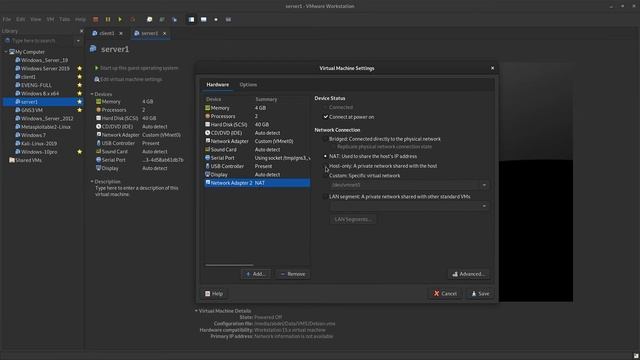Click the yellow Suspend pause toolbar icon
Viewport: 640px width, 360px height.
tap(108, 19)
